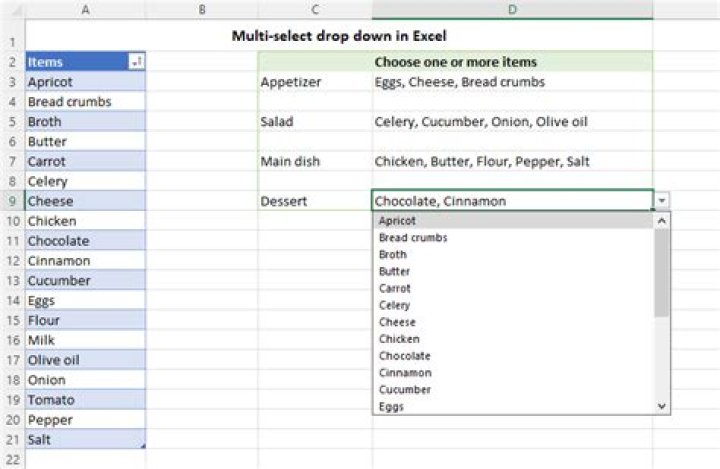Click the Appetizer ingredients cell

[510, 82]
